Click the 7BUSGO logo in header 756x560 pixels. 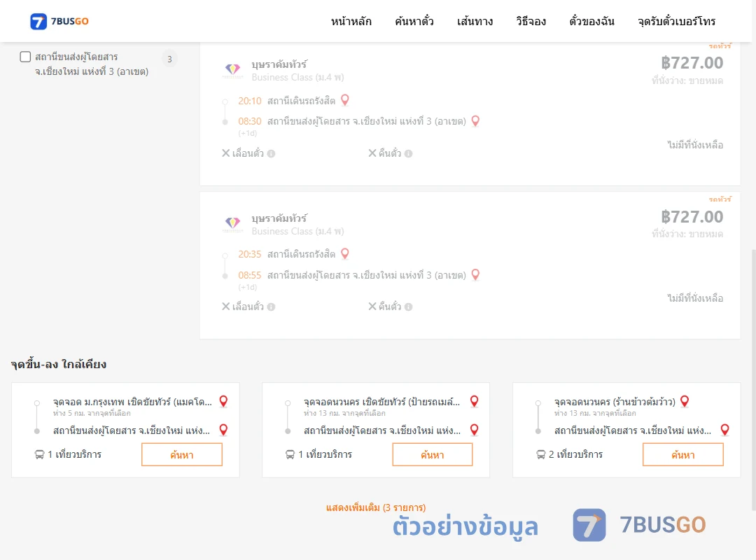tap(59, 21)
